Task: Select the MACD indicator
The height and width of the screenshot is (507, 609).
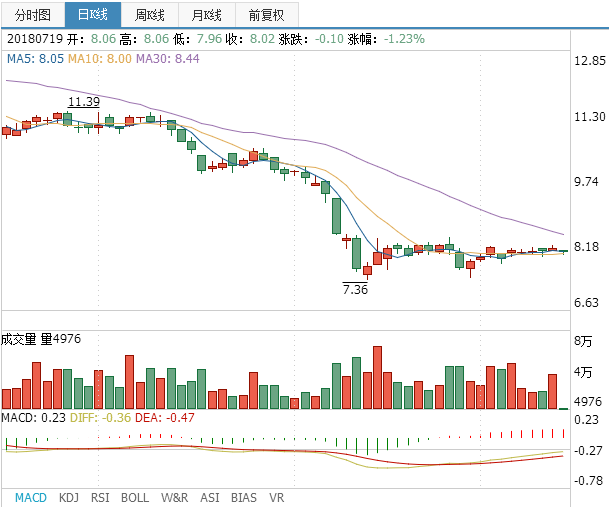Action: click(x=31, y=498)
